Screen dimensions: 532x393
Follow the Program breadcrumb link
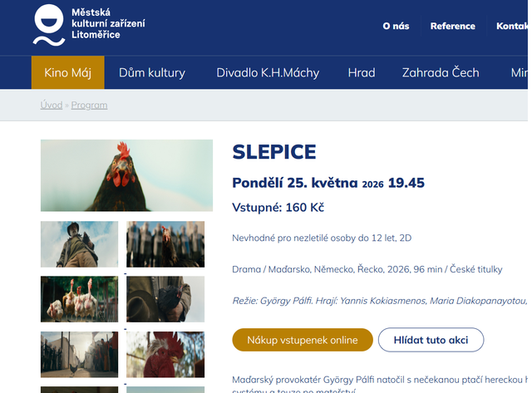coord(89,106)
